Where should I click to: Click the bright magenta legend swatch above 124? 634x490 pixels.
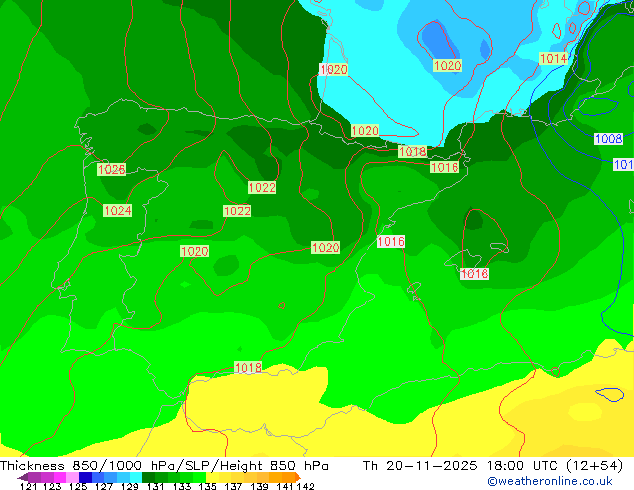pyautogui.click(x=60, y=477)
